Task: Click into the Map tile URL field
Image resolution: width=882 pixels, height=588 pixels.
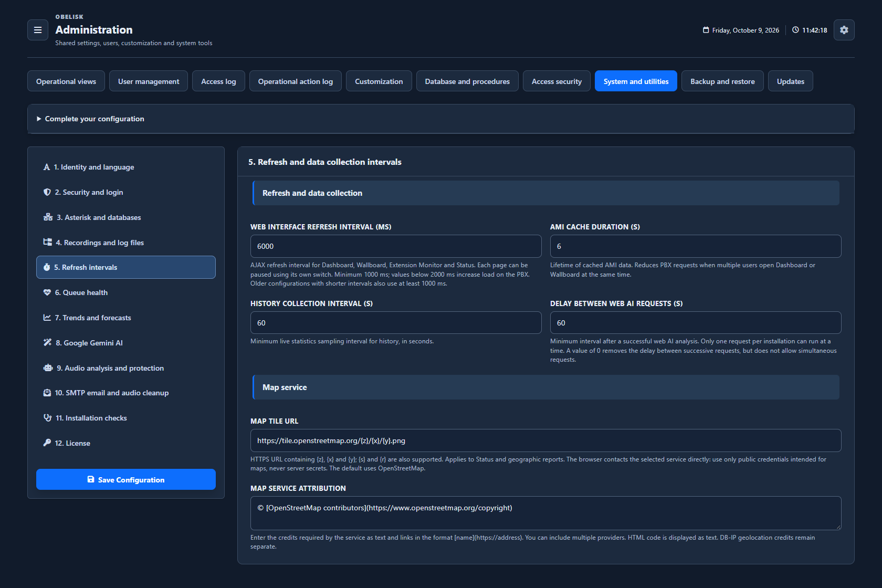Action: 546,440
